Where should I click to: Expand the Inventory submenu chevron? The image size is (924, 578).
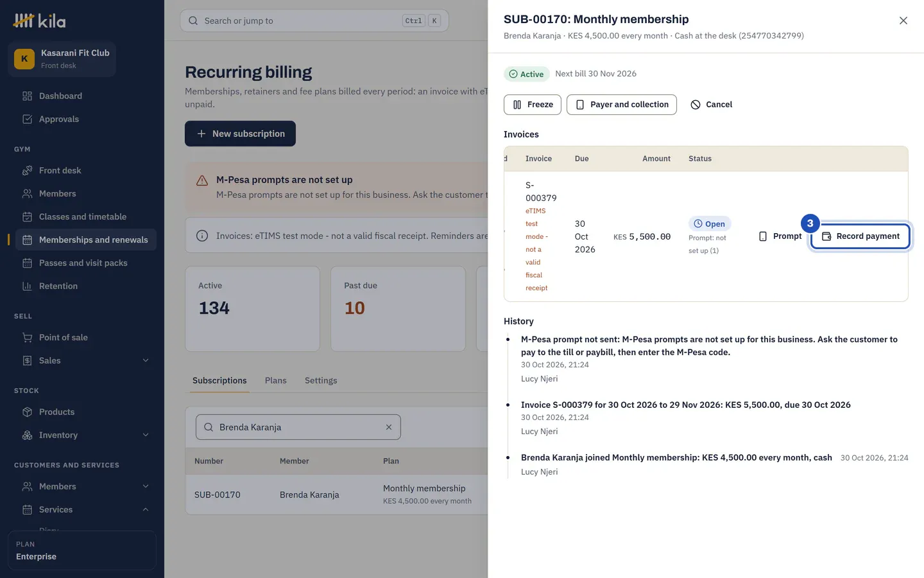point(146,435)
